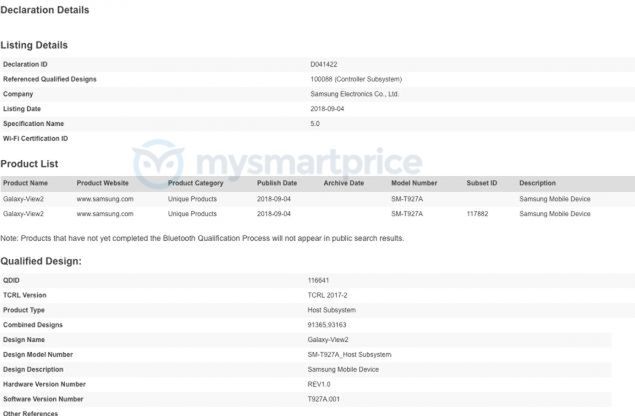The width and height of the screenshot is (635, 416).
Task: Select the TCRL Version value TCRL 2017-2
Action: pyautogui.click(x=327, y=295)
